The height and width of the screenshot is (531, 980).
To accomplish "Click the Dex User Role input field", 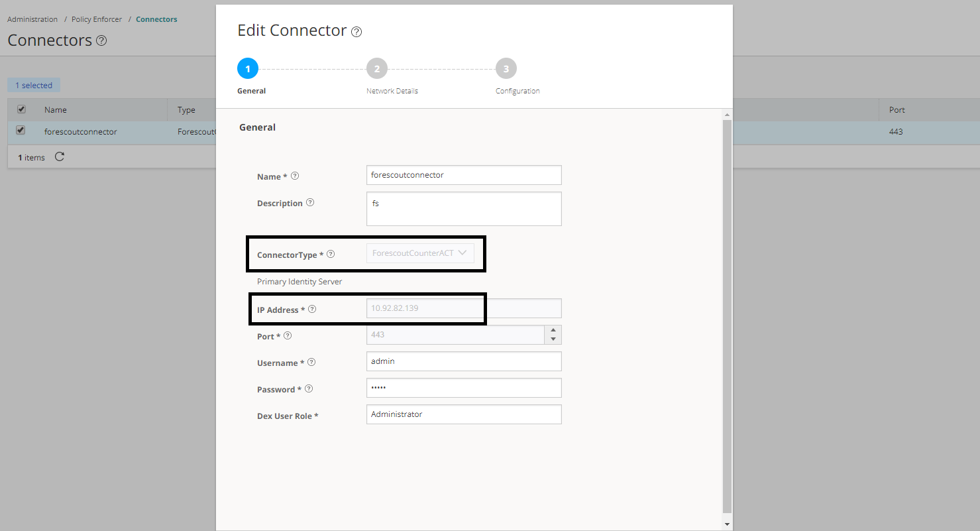I will (463, 414).
